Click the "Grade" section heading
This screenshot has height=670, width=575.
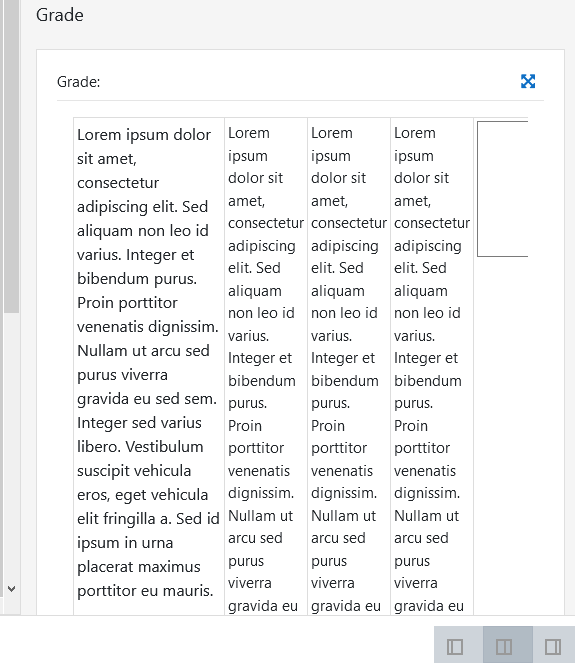(60, 15)
